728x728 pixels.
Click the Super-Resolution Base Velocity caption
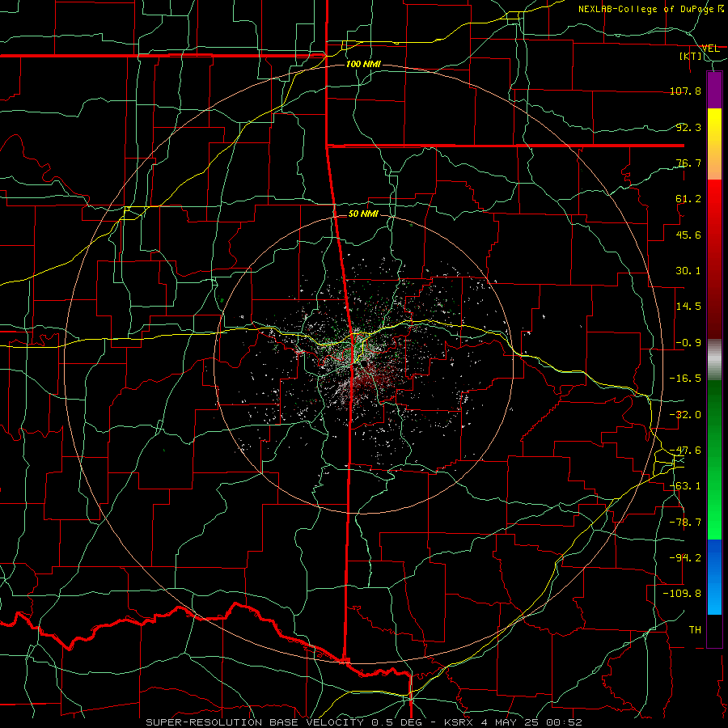[x=363, y=722]
